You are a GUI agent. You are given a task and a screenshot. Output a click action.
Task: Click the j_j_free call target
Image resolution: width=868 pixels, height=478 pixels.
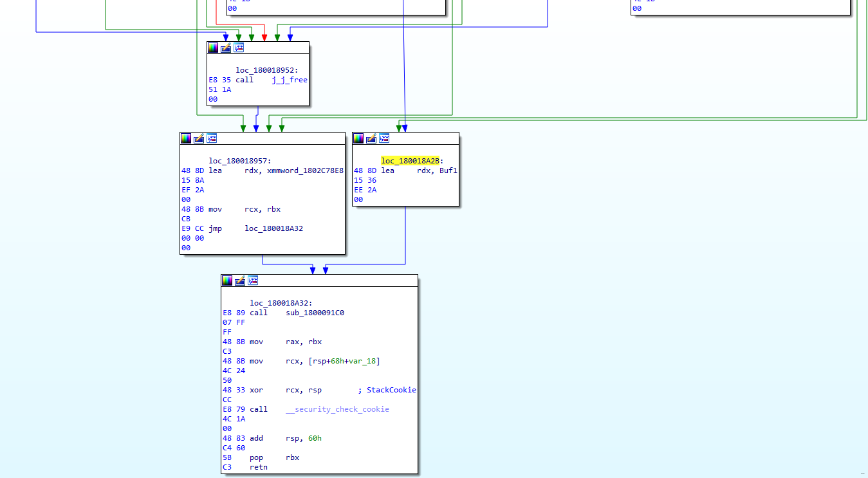click(x=290, y=80)
